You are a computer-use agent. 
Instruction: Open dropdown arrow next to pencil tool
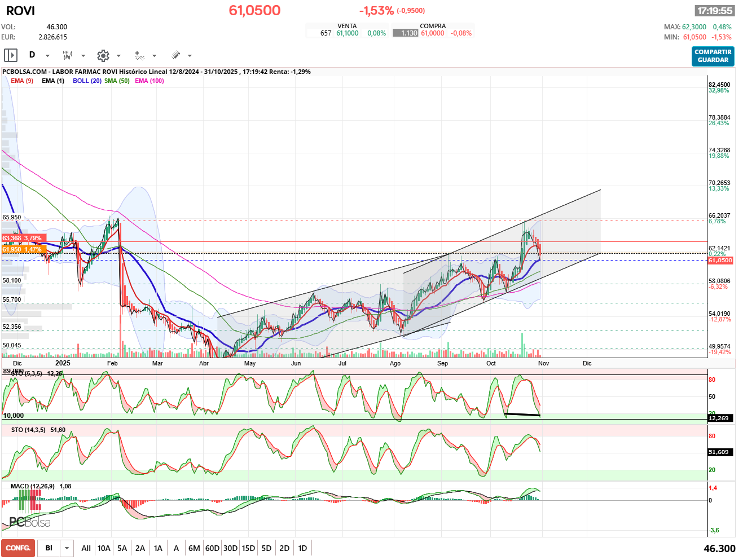[x=190, y=56]
